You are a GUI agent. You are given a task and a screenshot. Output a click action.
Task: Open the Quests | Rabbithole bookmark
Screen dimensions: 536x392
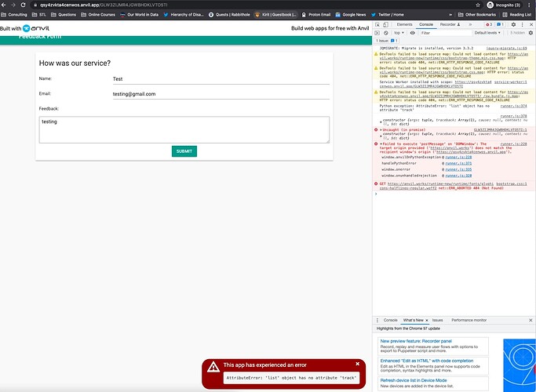(229, 15)
